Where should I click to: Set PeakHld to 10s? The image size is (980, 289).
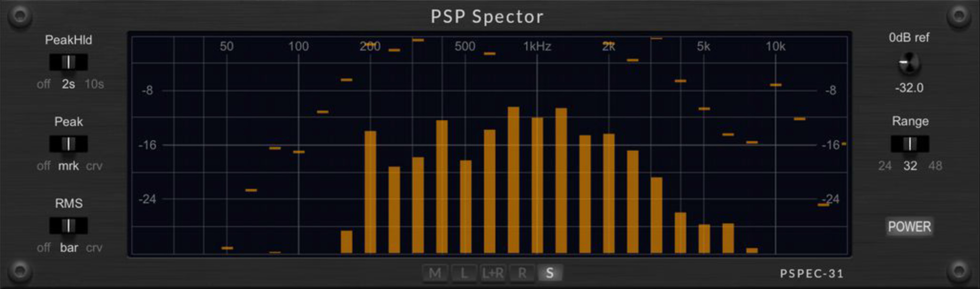(x=94, y=84)
